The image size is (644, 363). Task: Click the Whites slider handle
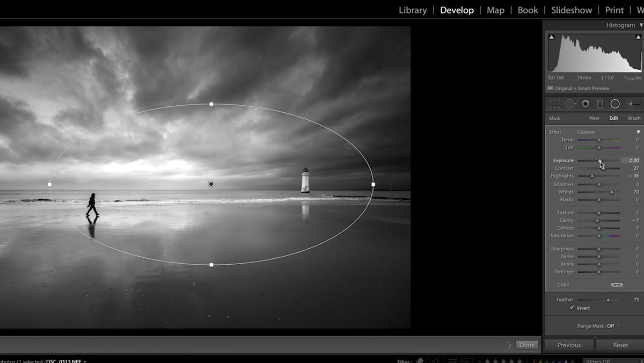click(612, 192)
